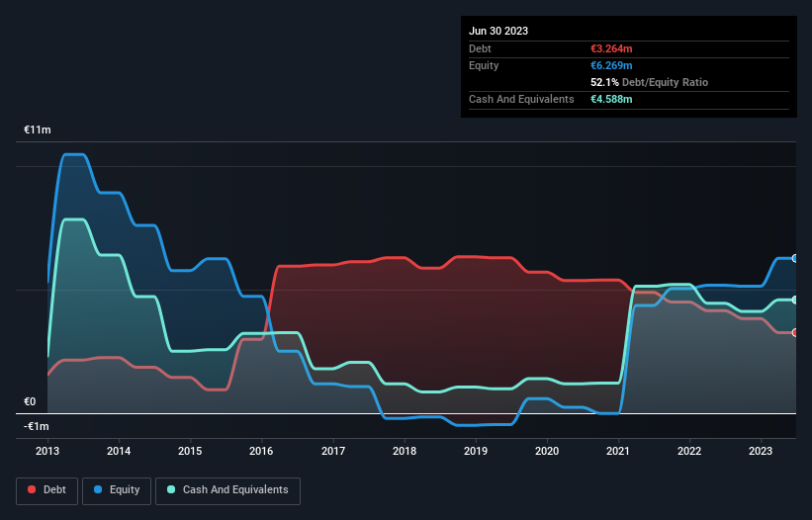Click the €4.588m cash value in tooltip
This screenshot has height=520, width=812.
coord(611,99)
